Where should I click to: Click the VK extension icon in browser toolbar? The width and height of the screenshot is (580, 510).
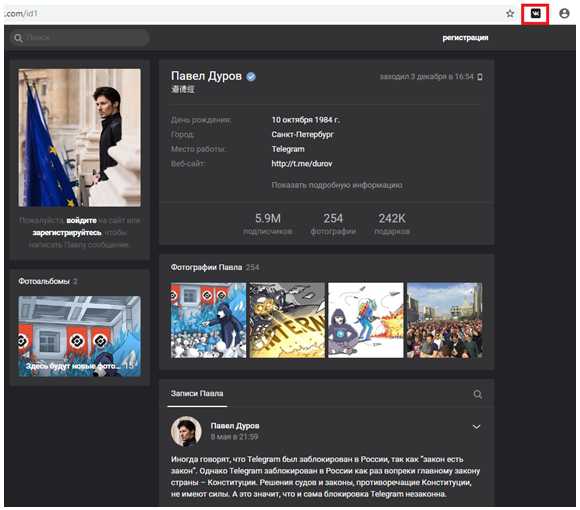pyautogui.click(x=535, y=14)
